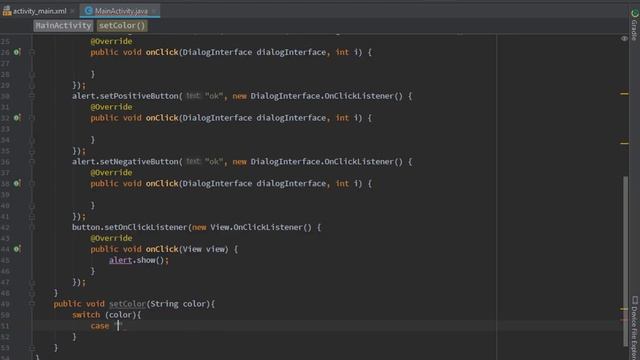Collapse the setOnClickListener block at line 42
Viewport: 640px width, 360px height.
tap(32, 227)
